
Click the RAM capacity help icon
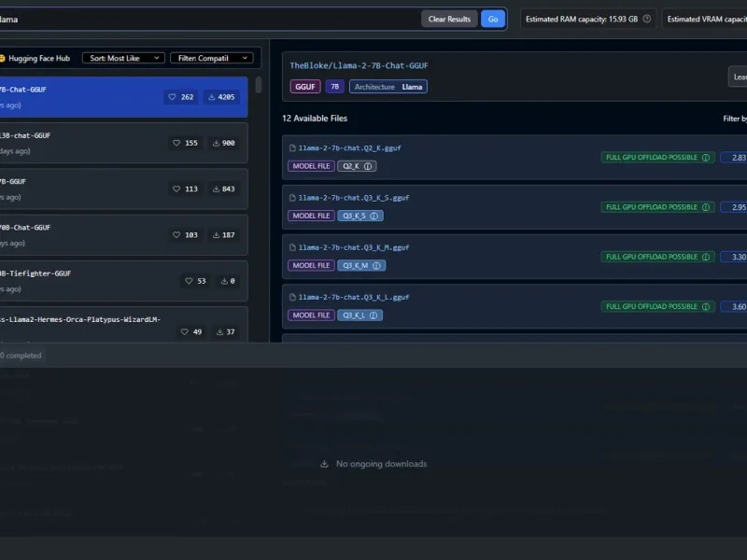tap(647, 19)
